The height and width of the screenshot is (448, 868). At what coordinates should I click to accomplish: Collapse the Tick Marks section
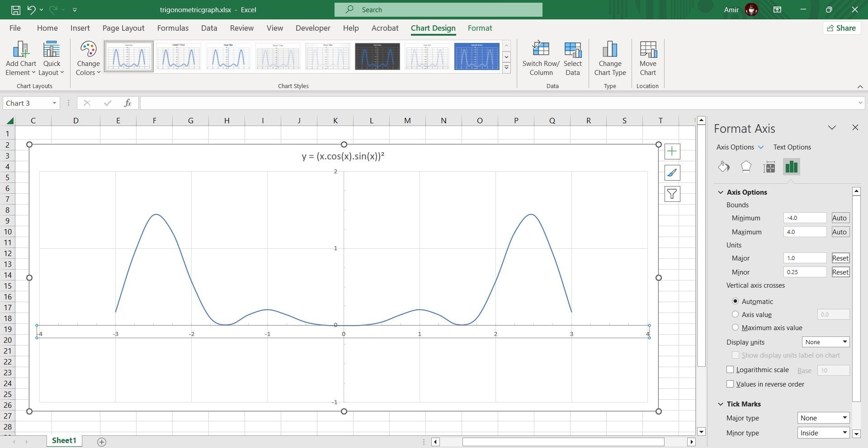click(x=721, y=404)
